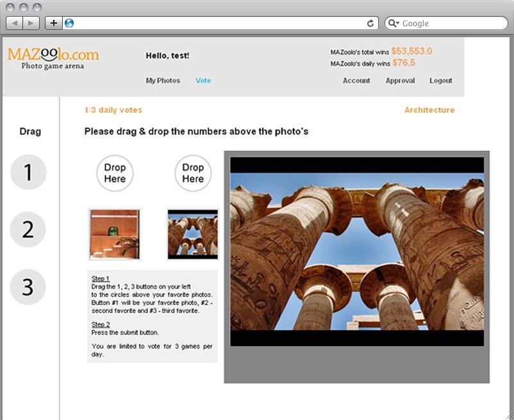Open the Account link

point(356,81)
